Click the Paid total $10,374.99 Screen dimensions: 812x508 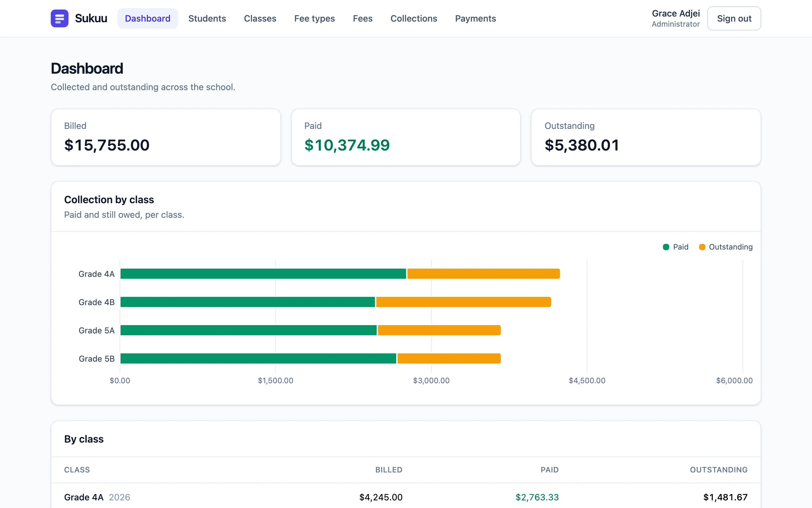pyautogui.click(x=347, y=145)
